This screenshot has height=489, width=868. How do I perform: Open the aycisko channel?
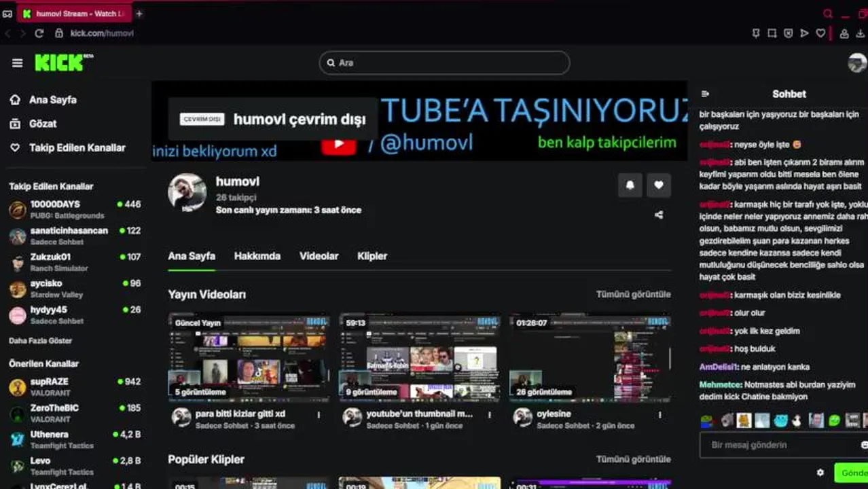click(75, 289)
